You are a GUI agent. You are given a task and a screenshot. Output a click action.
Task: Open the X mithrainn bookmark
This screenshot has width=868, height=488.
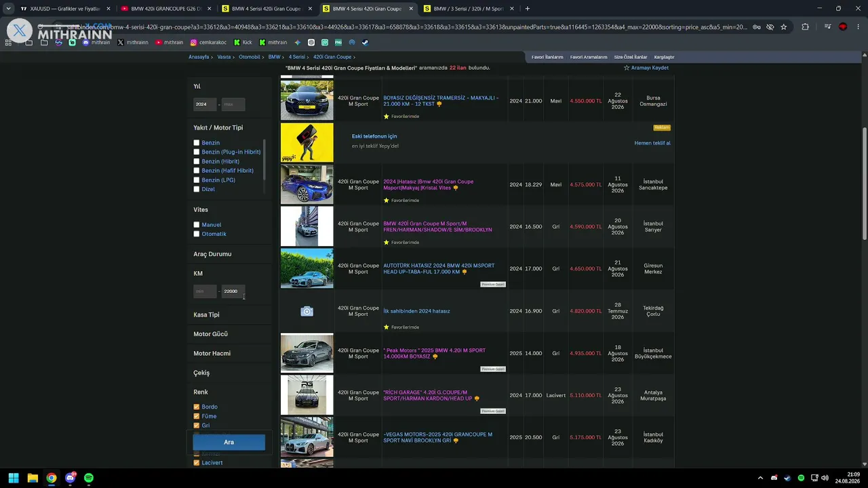click(133, 42)
